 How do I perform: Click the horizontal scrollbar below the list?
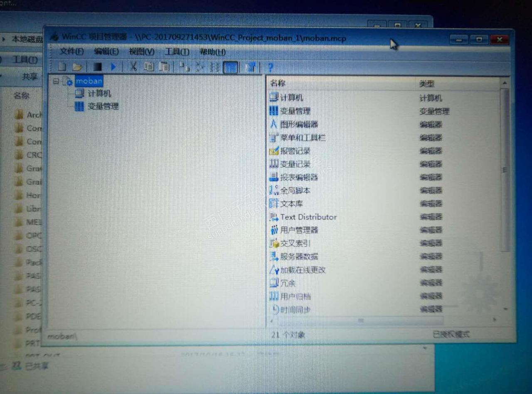point(361,321)
